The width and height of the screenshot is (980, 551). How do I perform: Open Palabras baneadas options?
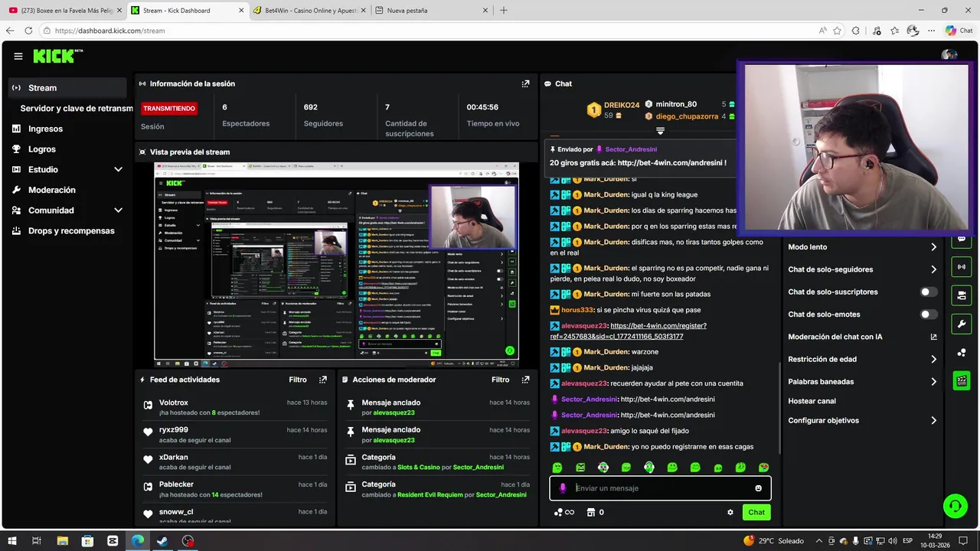[862, 381]
